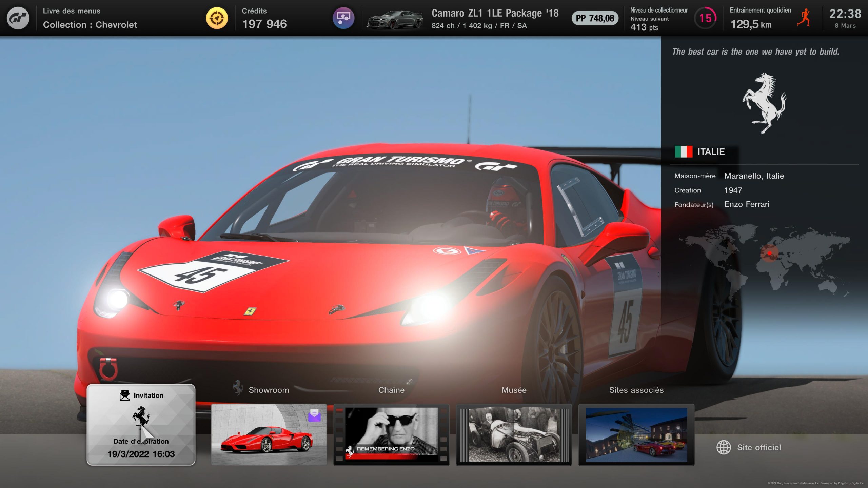Click the Crédits 197 946 display
This screenshot has height=488, width=868.
pyautogui.click(x=264, y=19)
